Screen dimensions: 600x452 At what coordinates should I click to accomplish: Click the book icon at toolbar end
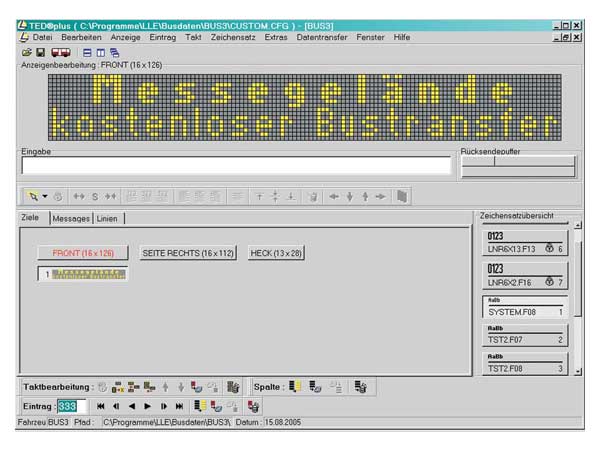pos(402,196)
